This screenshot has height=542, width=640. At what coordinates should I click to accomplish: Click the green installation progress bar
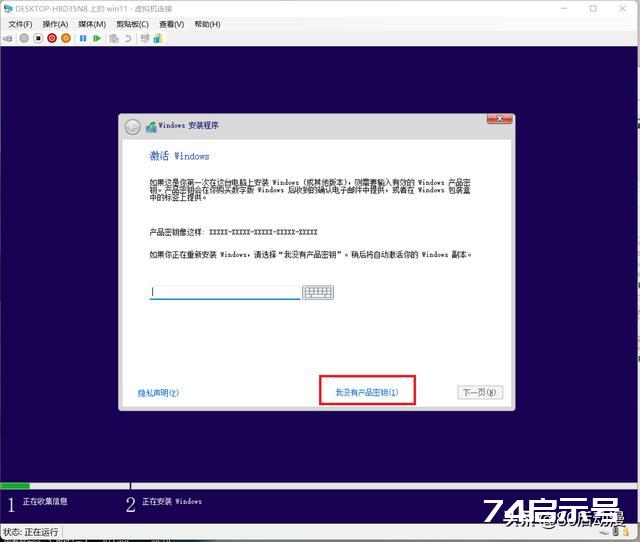pos(15,486)
